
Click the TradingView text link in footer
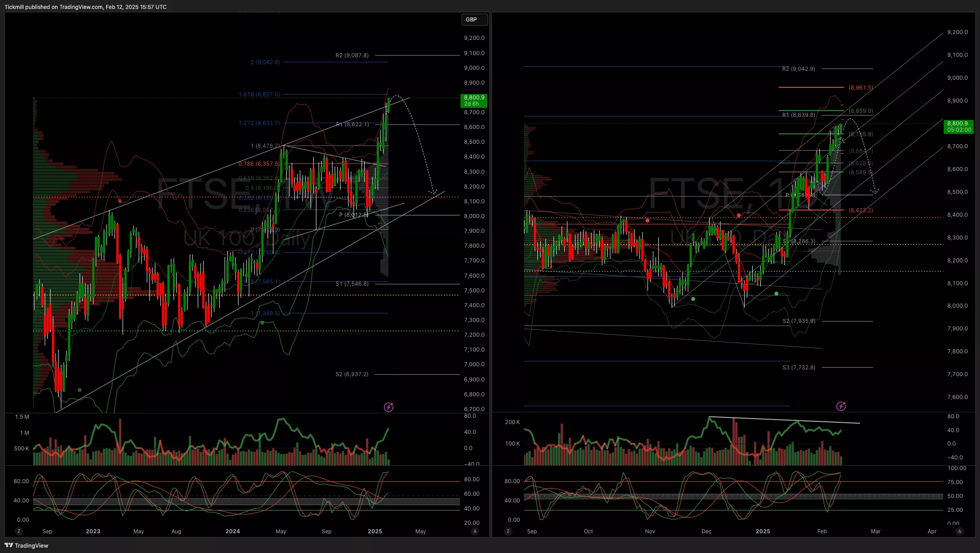[x=31, y=545]
